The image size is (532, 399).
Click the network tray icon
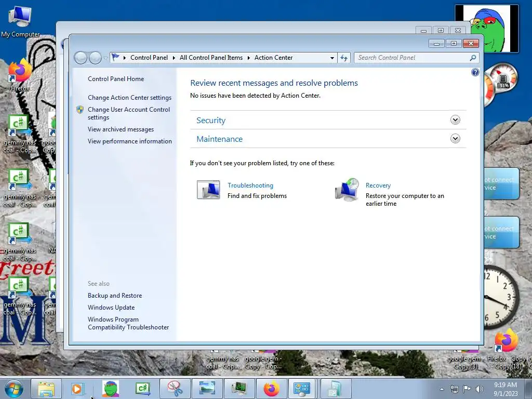(454, 389)
